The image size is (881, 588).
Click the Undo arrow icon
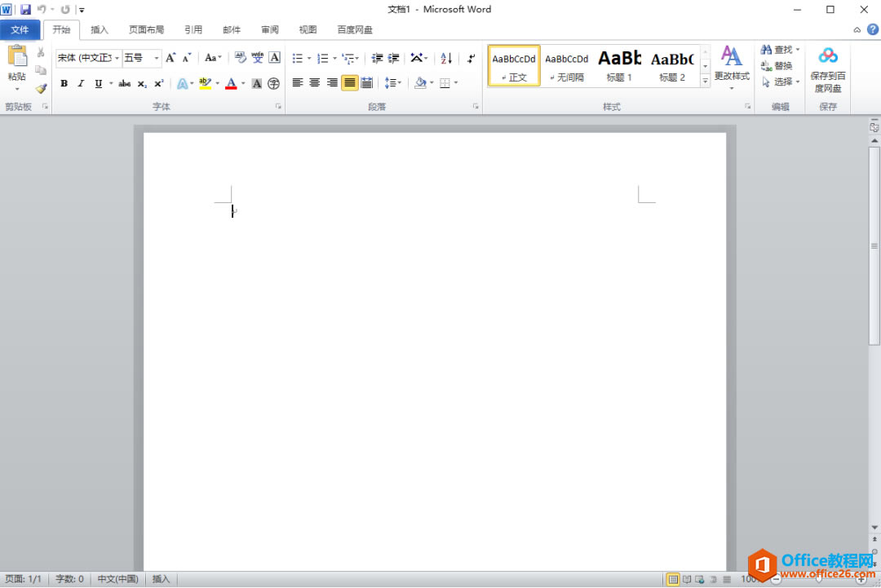(x=42, y=10)
